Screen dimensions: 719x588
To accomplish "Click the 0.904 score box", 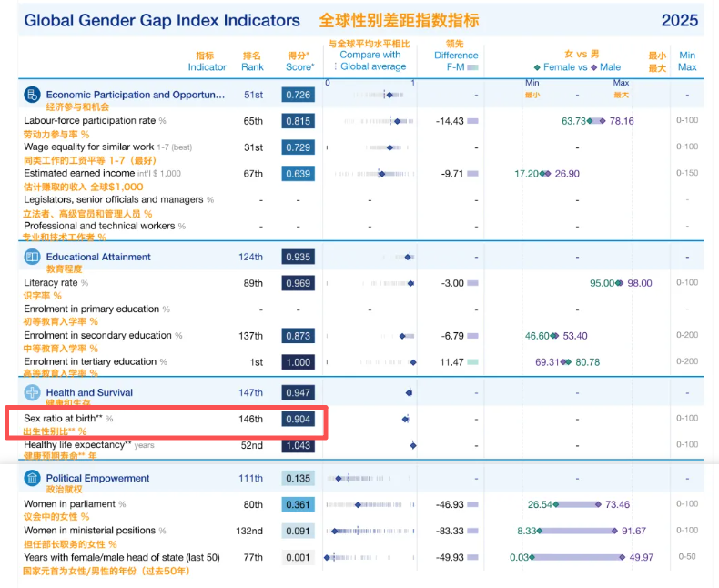I will point(298,420).
